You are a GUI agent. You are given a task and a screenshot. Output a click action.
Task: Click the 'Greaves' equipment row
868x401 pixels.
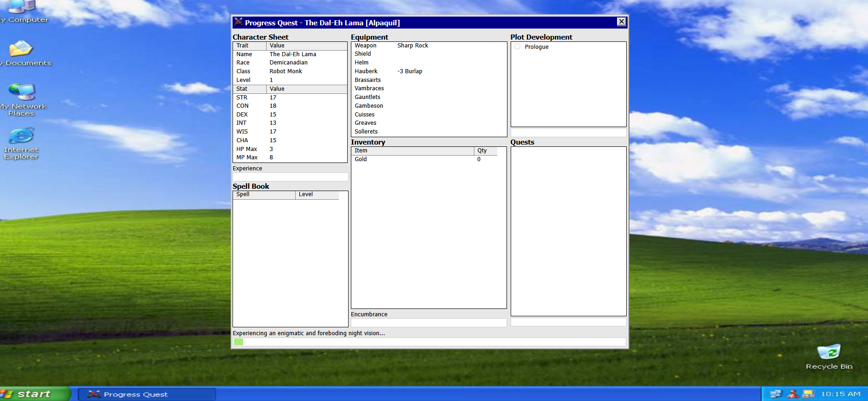(x=366, y=123)
